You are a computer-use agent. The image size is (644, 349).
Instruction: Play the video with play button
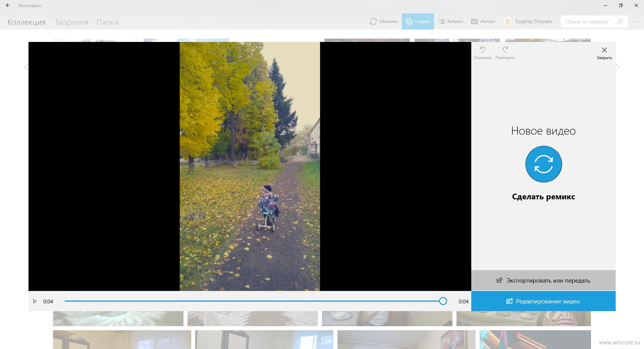35,301
